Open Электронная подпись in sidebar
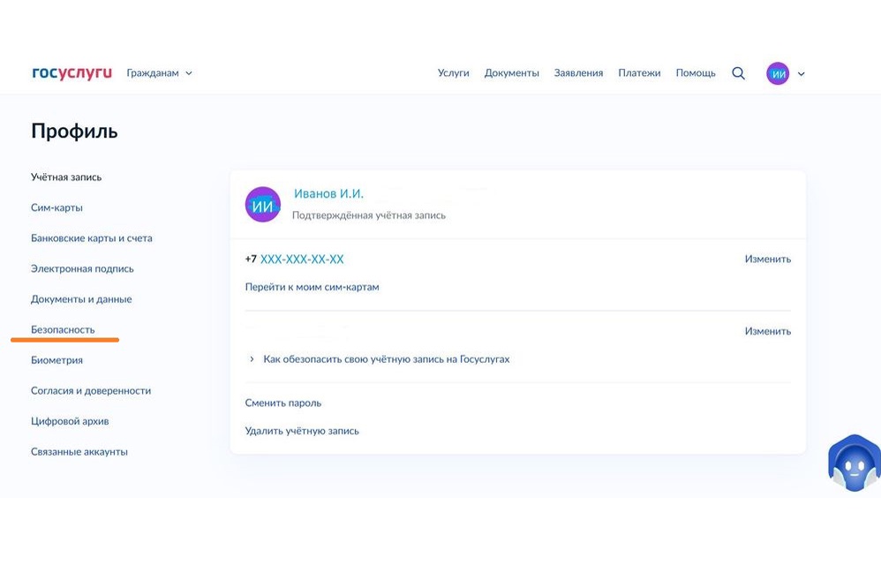This screenshot has height=588, width=881. (82, 268)
